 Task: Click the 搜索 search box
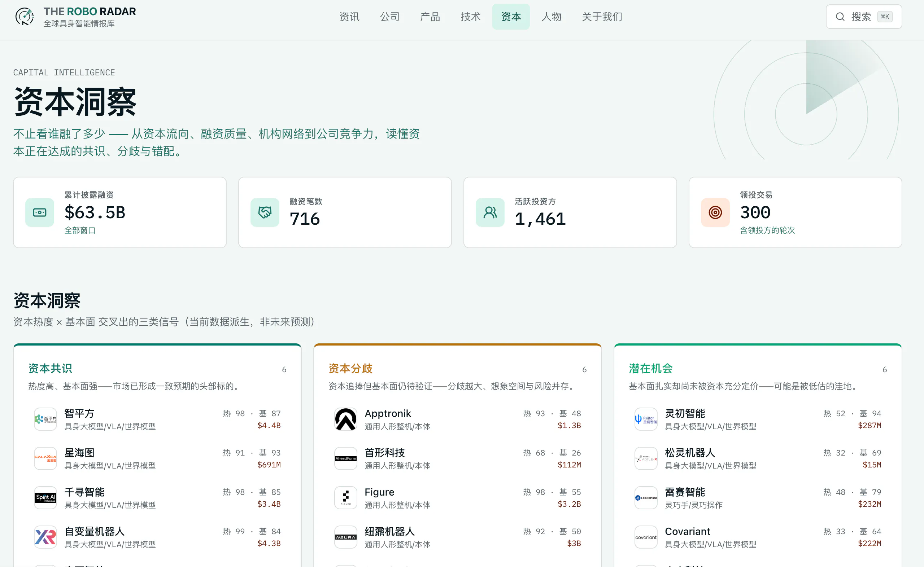click(x=864, y=17)
